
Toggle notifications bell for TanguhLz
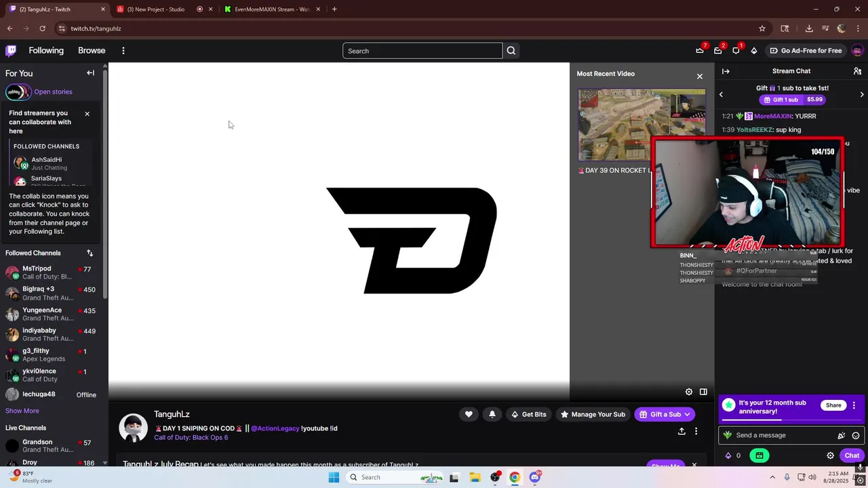click(492, 414)
